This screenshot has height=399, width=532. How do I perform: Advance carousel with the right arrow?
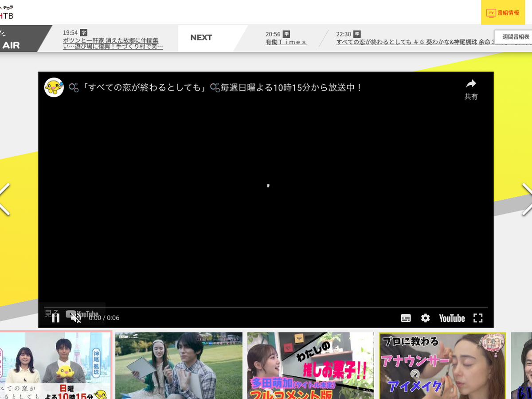(527, 199)
